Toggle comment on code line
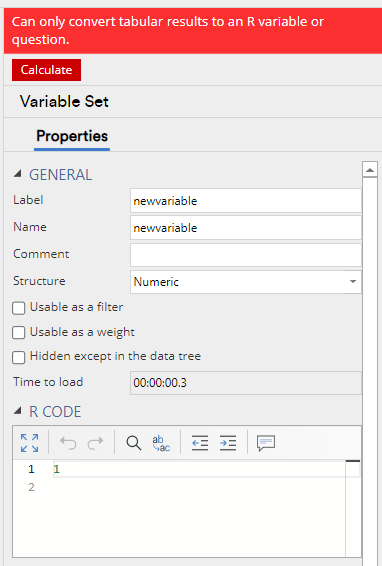 point(266,443)
